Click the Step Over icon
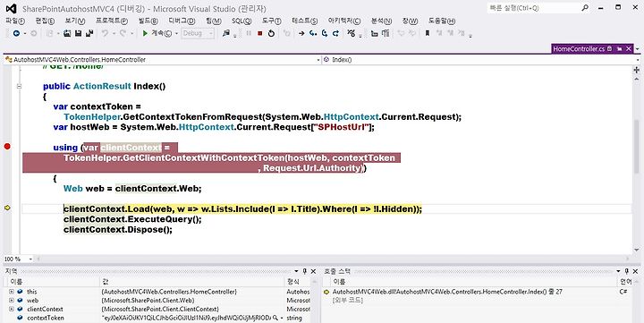Viewport: 644px width, 323px height. 325,34
